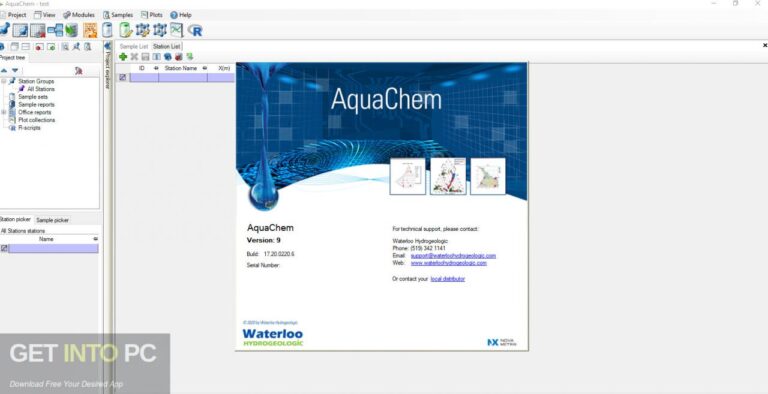The width and height of the screenshot is (768, 394).
Task: Expand the Office reports tree node
Action: (3, 112)
